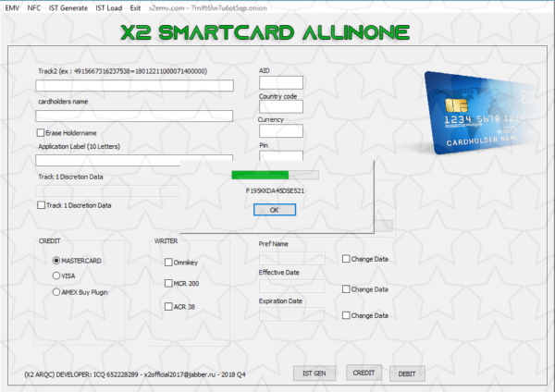This screenshot has height=392, width=555.
Task: Click the green progress bar in dialog
Action: [275, 175]
